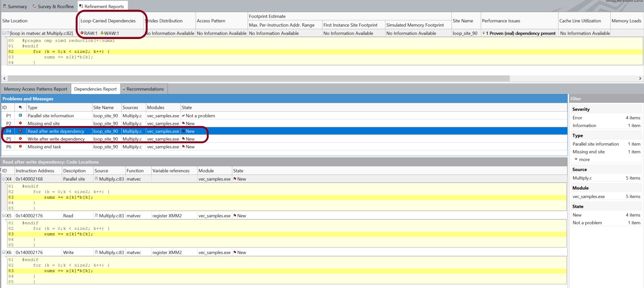Open the Memory Access Patterns Report tab

point(36,89)
